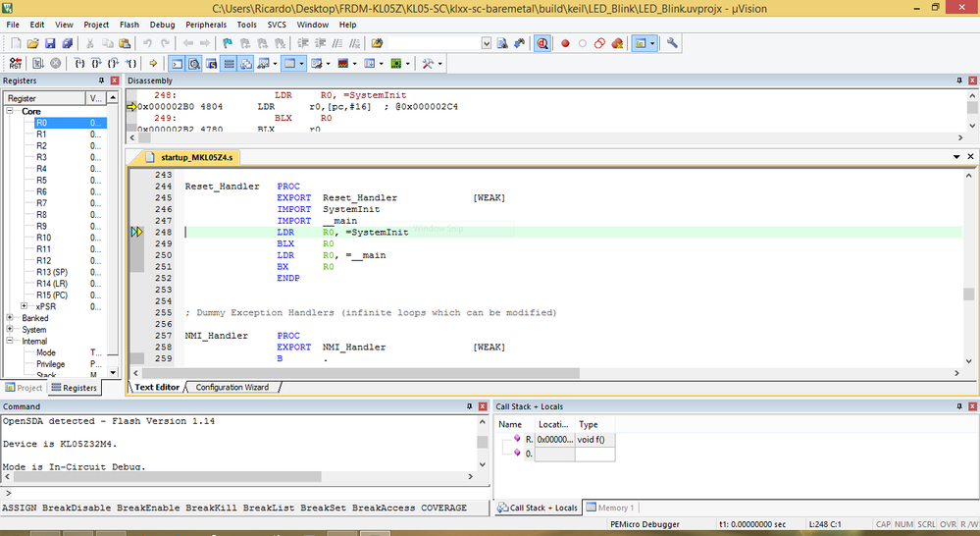980x536 pixels.
Task: Collapse the Core register group
Action: pyautogui.click(x=11, y=111)
